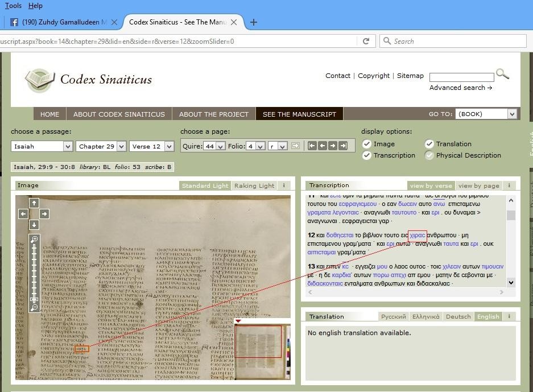This screenshot has height=392, width=533.
Task: Open the Image panel info icon
Action: coord(284,185)
